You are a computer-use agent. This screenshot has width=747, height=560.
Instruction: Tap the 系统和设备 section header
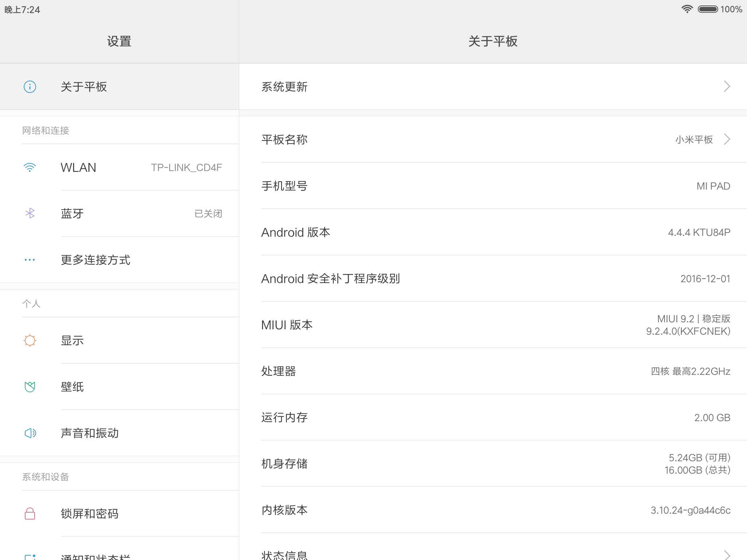[46, 477]
